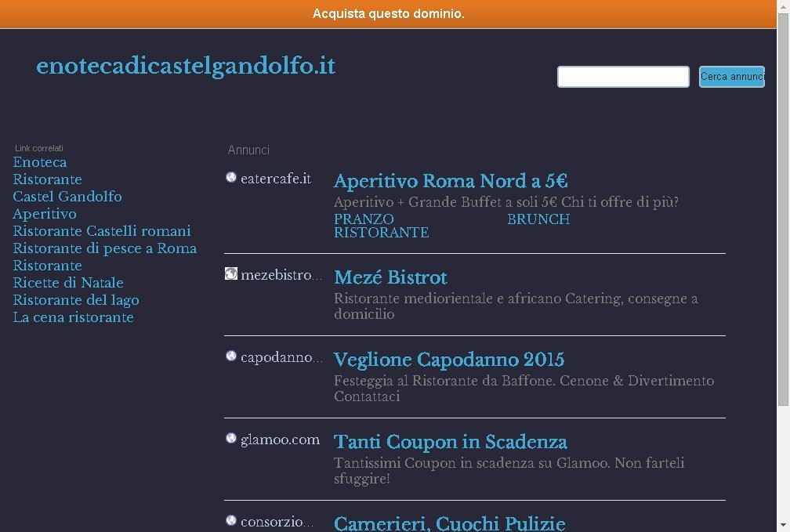Image resolution: width=790 pixels, height=532 pixels.
Task: Open the Enoteca related link
Action: [40, 162]
